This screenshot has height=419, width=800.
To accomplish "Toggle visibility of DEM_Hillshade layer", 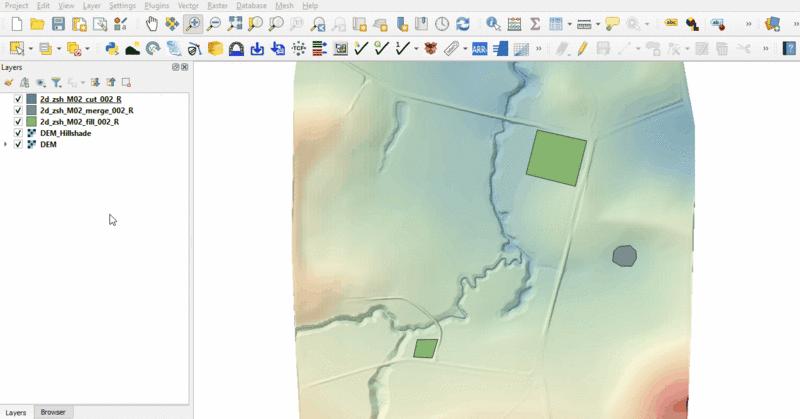I will pos(18,132).
